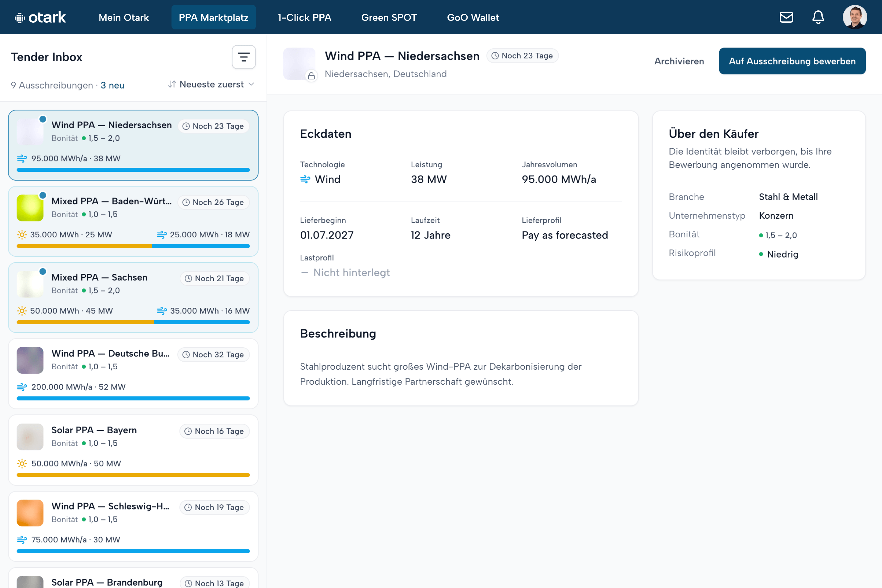The width and height of the screenshot is (882, 588).
Task: Click clock badge Noch 23 Tage in header
Action: 522,56
